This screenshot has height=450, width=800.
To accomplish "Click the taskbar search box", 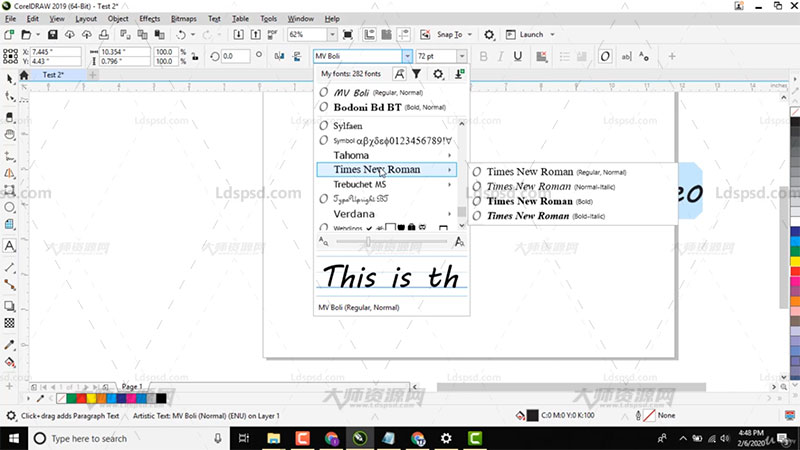I will pyautogui.click(x=128, y=438).
